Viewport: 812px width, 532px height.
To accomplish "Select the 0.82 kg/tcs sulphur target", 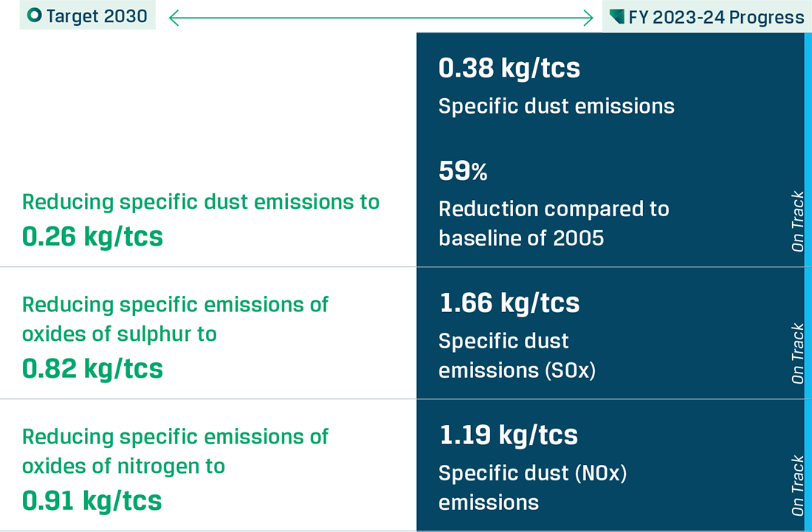I will (92, 367).
